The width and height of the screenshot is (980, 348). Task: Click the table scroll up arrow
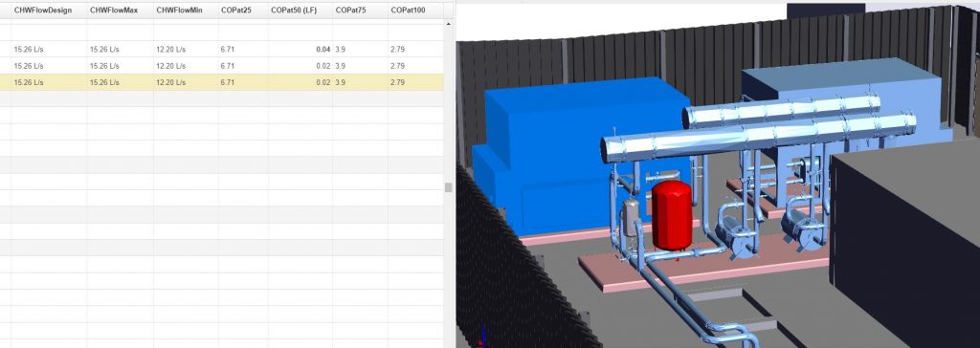[448, 24]
